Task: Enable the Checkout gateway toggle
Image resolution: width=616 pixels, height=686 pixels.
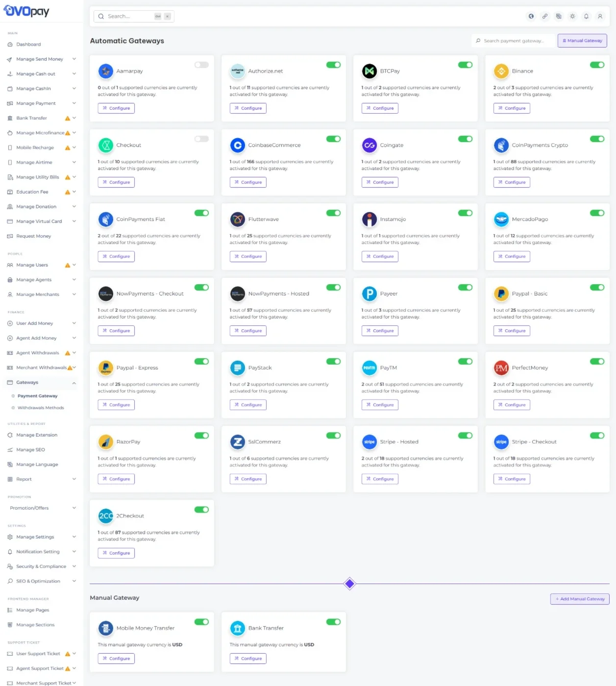Action: coord(201,139)
